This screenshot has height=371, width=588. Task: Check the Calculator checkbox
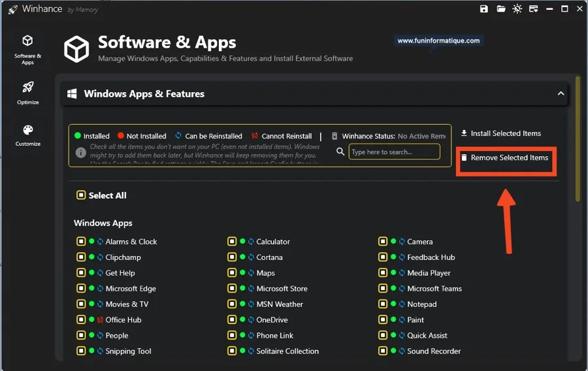pos(232,241)
